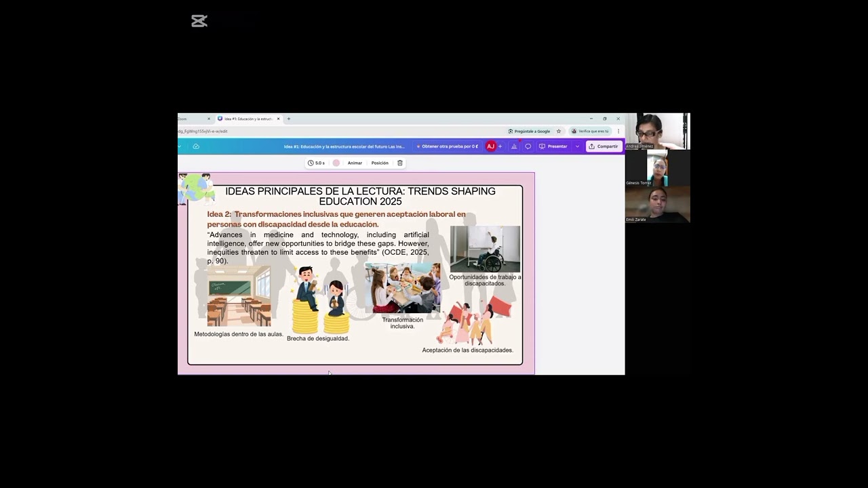Viewport: 868px width, 488px height.
Task: Click the AJ user avatar
Action: tap(491, 146)
